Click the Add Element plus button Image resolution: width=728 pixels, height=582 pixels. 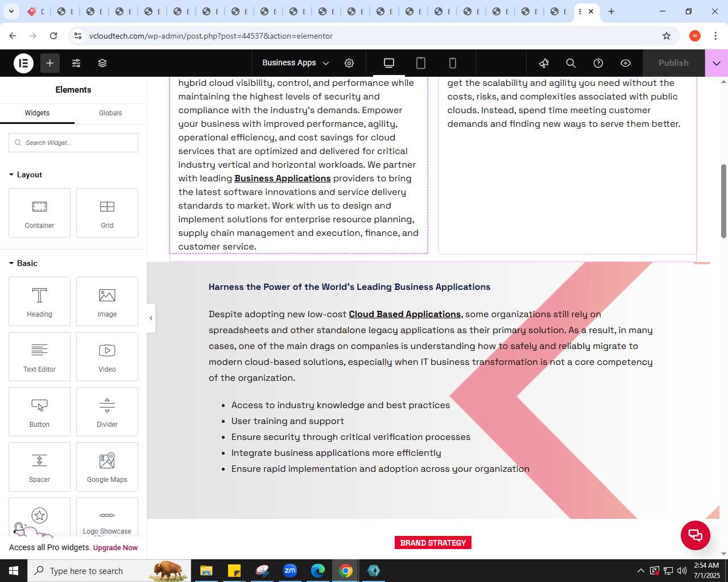[50, 63]
